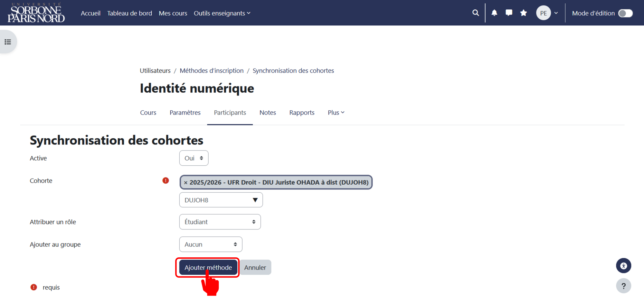Image resolution: width=644 pixels, height=304 pixels.
Task: Click the Ajouter méthode button
Action: 208,268
